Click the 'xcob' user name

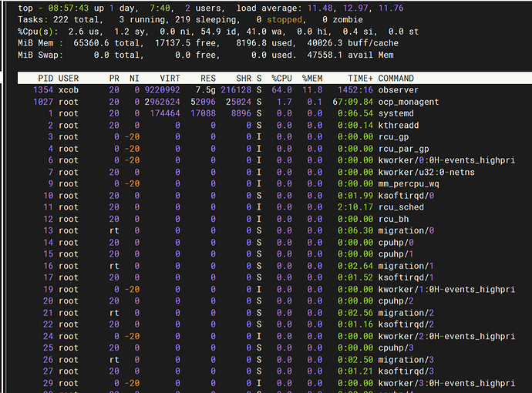tap(69, 90)
